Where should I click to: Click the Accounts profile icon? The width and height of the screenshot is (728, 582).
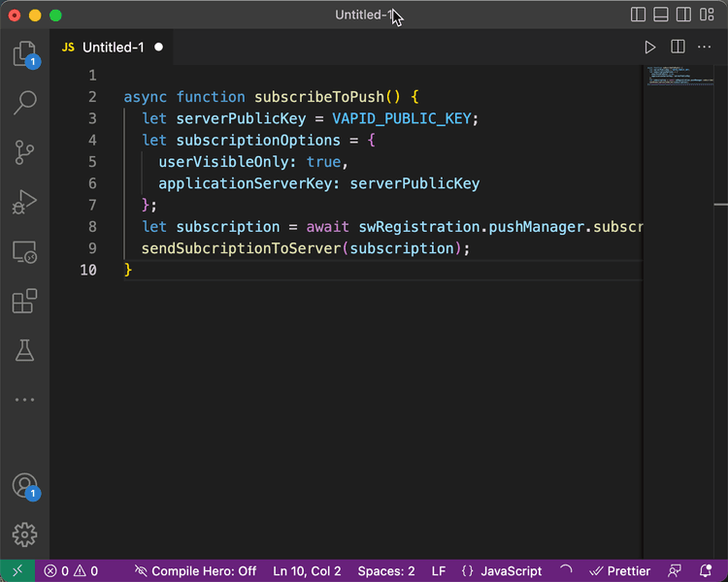click(x=24, y=485)
